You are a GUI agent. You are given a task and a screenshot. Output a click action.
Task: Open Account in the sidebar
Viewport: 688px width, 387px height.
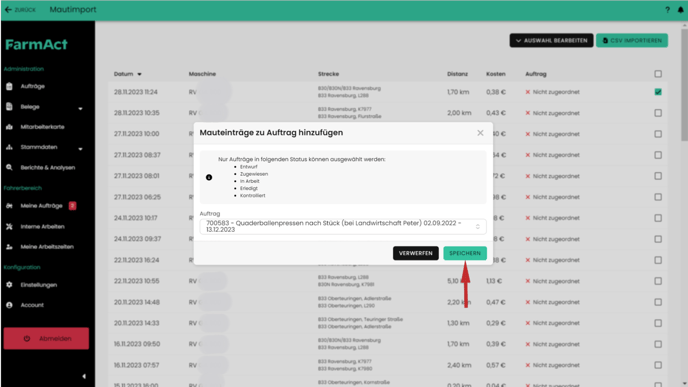coord(32,305)
